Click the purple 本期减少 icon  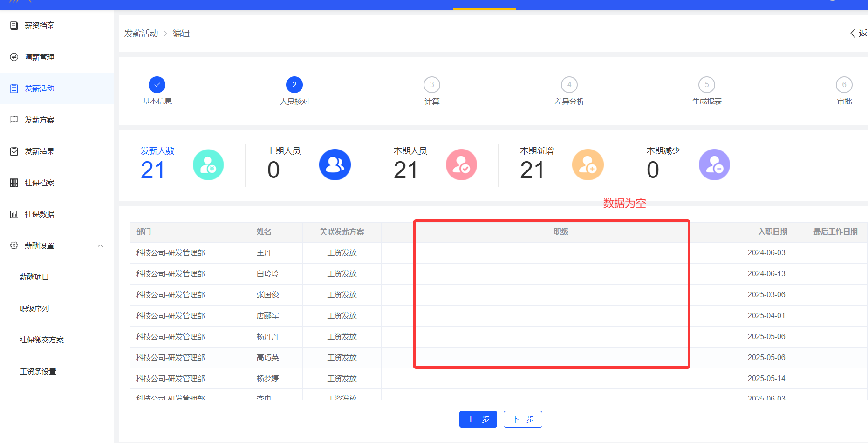[714, 165]
